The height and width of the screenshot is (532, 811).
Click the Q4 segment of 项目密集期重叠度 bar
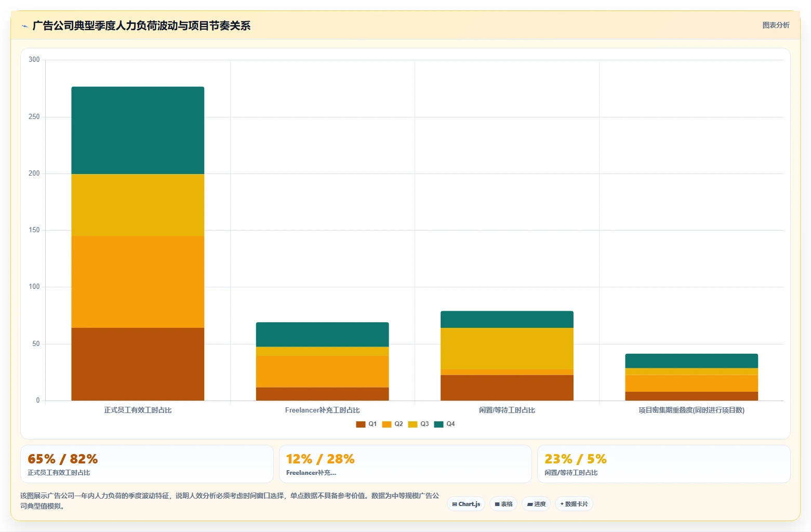tap(692, 361)
